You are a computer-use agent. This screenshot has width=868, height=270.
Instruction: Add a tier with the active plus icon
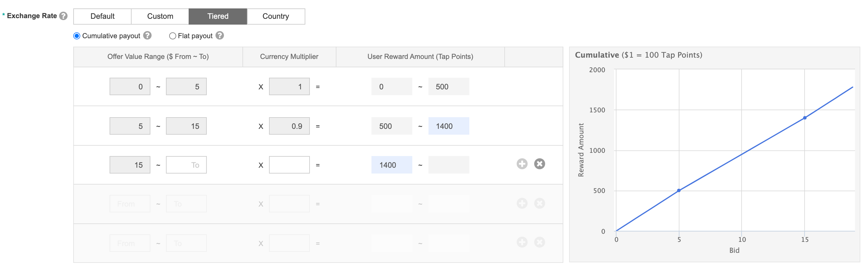[x=522, y=164]
